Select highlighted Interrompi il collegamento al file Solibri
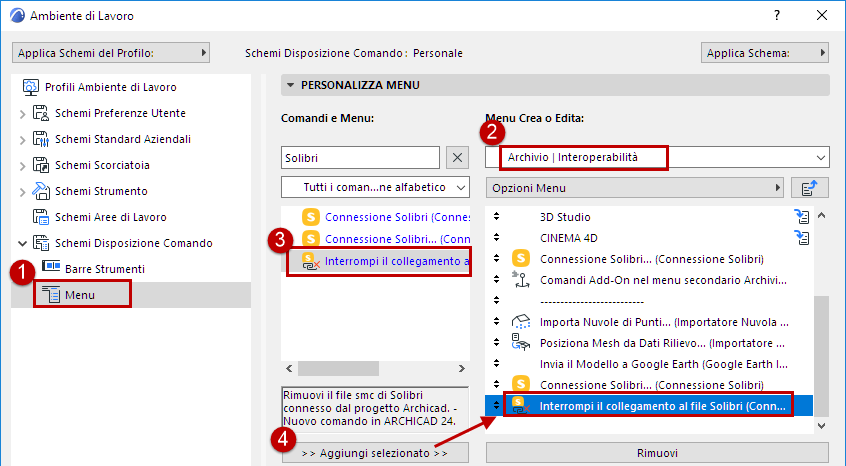 (x=649, y=406)
